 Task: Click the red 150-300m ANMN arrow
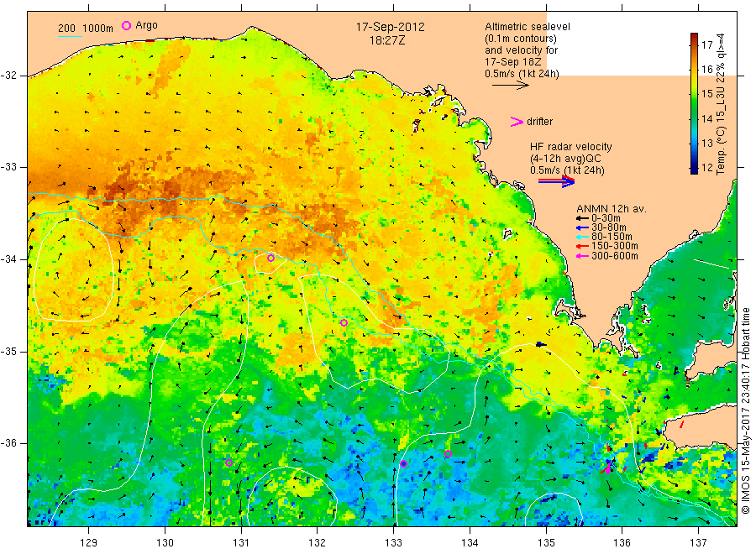pyautogui.click(x=582, y=246)
